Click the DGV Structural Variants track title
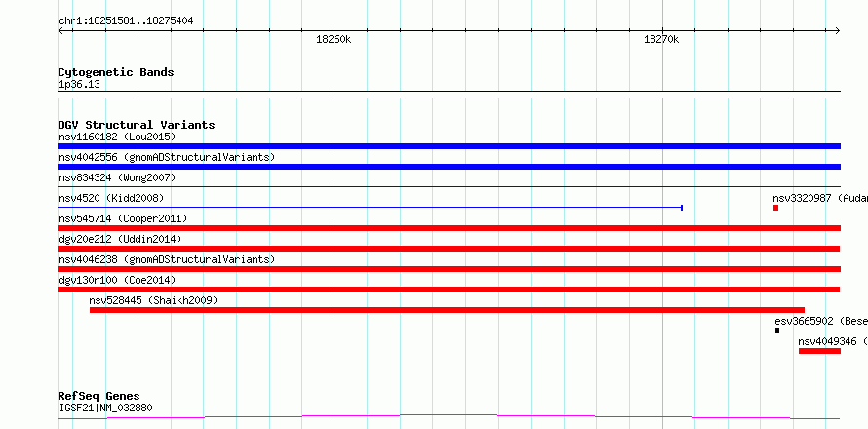This screenshot has height=429, width=868. [x=137, y=125]
